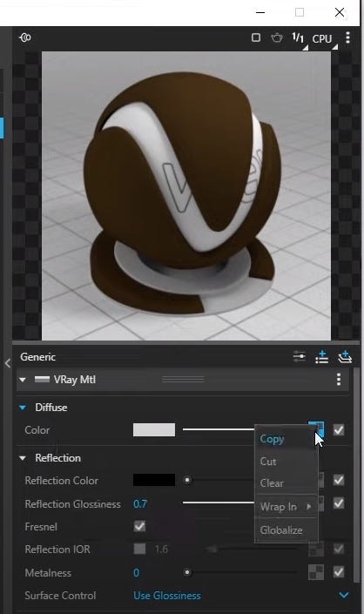Image resolution: width=364 pixels, height=614 pixels.
Task: Maximize the window
Action: (300, 12)
